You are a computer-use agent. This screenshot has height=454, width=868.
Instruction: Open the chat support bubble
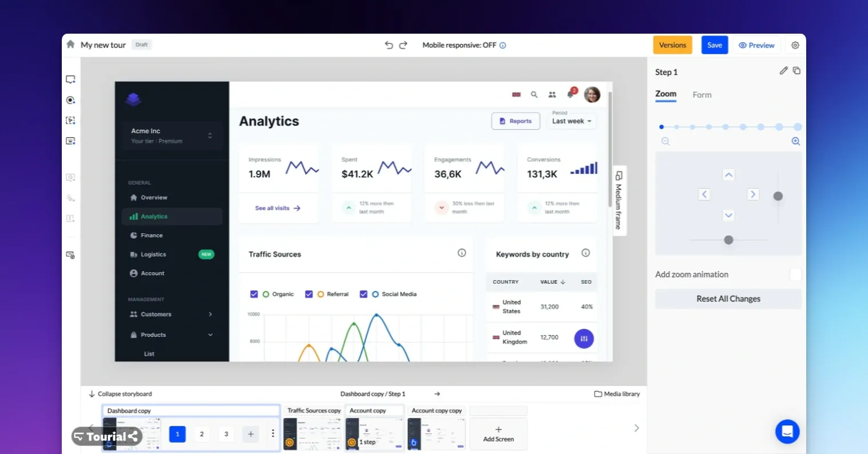[787, 431]
